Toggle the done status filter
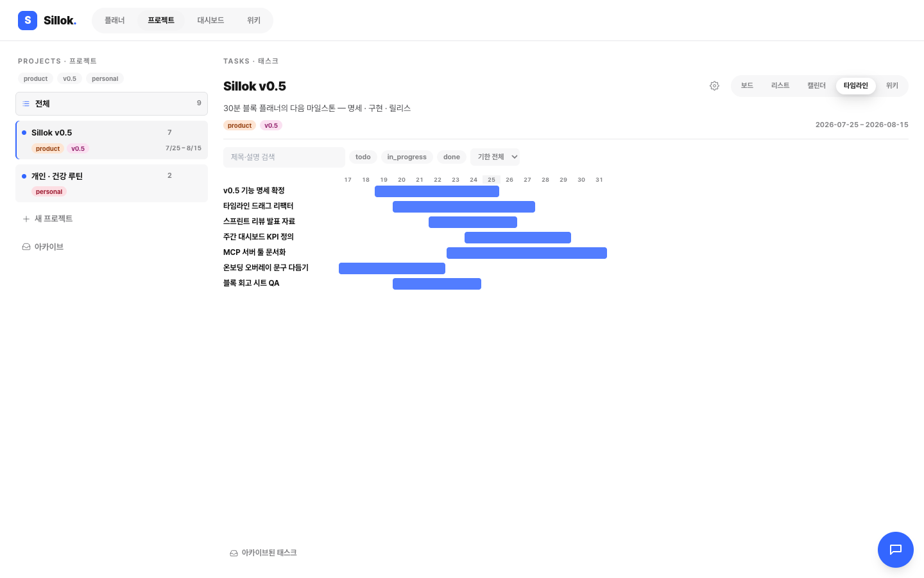 452,157
